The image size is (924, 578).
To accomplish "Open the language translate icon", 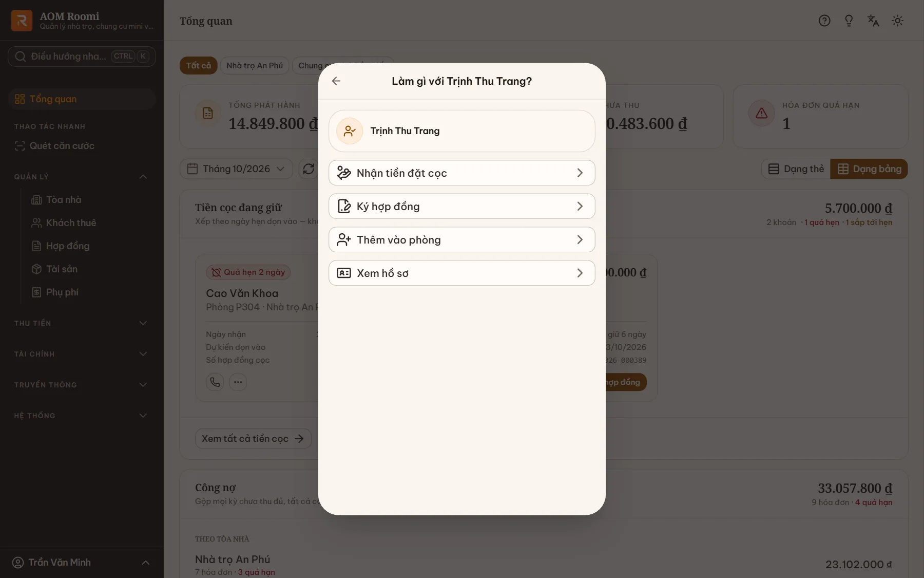I will [x=873, y=21].
